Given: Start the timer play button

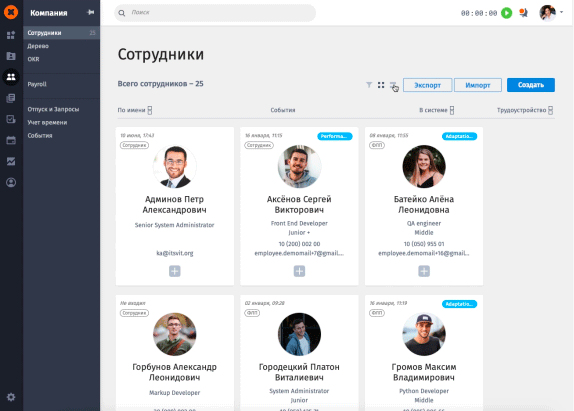Looking at the screenshot, I should click(x=507, y=13).
